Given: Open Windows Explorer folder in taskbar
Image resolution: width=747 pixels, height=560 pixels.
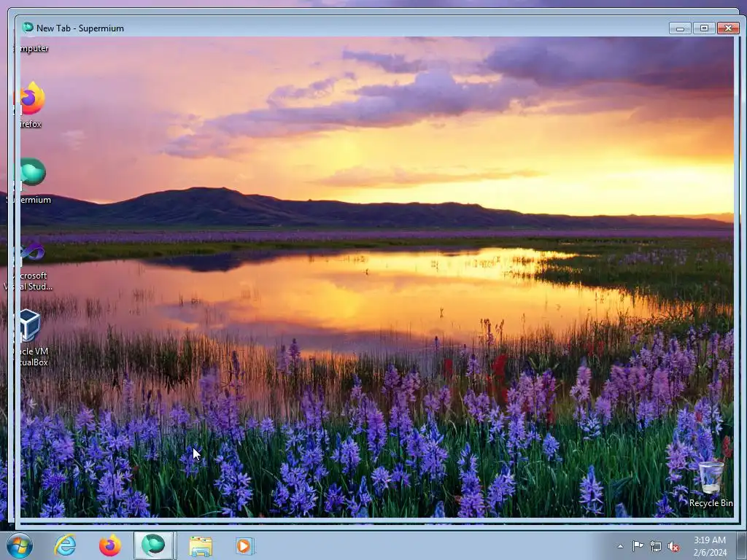Looking at the screenshot, I should (x=201, y=546).
